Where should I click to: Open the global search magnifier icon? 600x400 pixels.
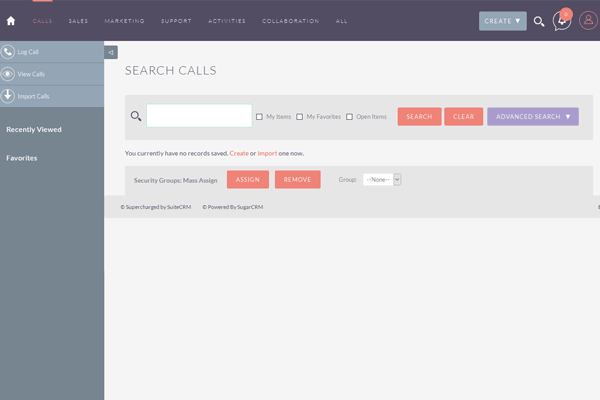(539, 21)
